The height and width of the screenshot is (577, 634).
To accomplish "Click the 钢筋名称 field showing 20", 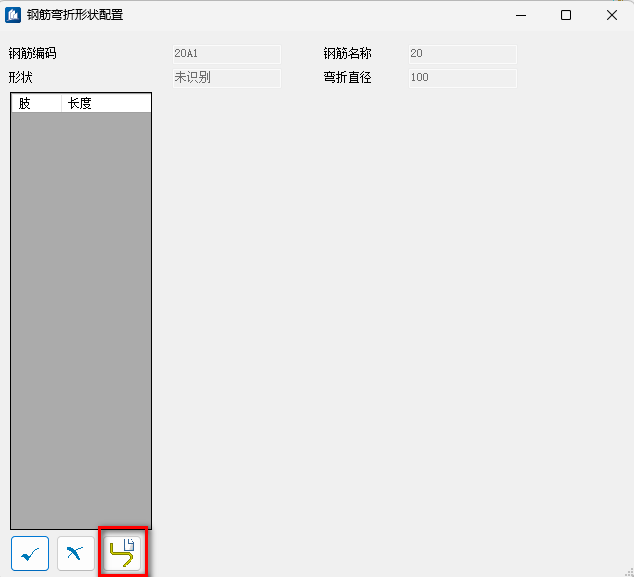I will (463, 54).
